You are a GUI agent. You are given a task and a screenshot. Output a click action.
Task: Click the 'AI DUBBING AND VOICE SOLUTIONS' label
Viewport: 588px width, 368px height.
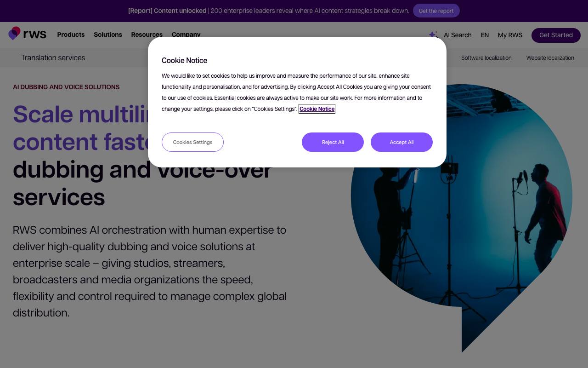[x=66, y=87]
